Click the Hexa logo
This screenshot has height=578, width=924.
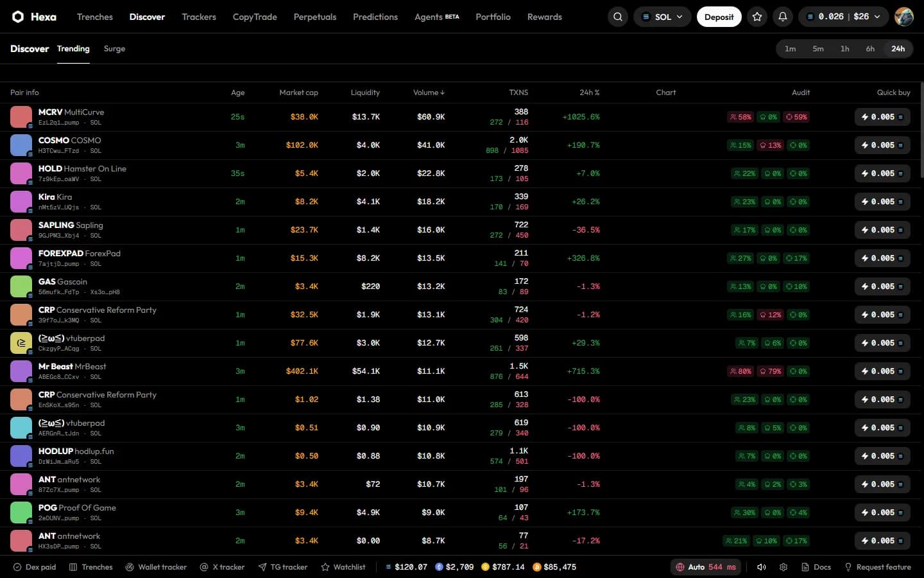(x=34, y=17)
